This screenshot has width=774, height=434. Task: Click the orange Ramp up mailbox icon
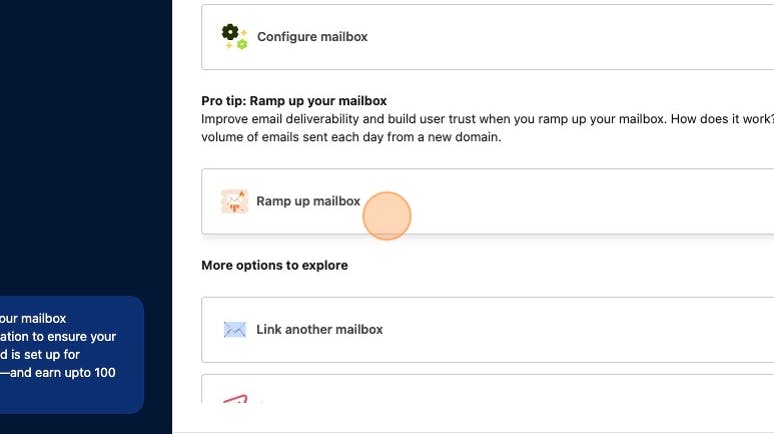234,201
